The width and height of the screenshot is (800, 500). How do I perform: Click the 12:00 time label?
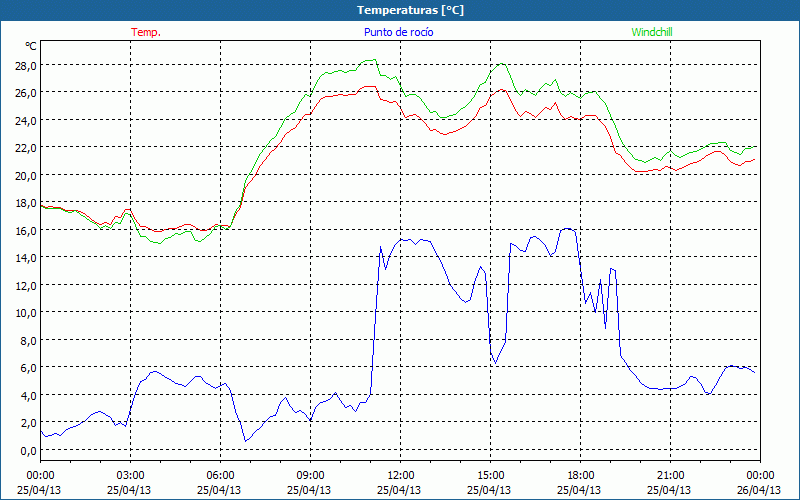(x=401, y=476)
